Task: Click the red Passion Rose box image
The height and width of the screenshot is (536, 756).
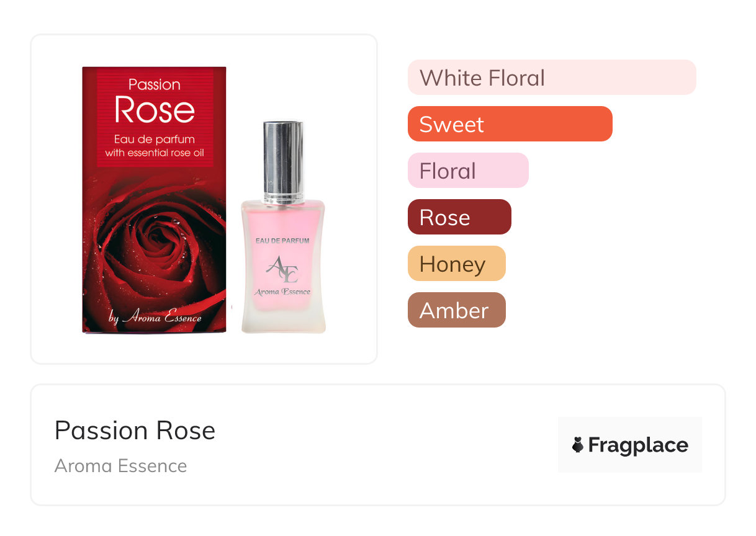Action: tap(155, 200)
